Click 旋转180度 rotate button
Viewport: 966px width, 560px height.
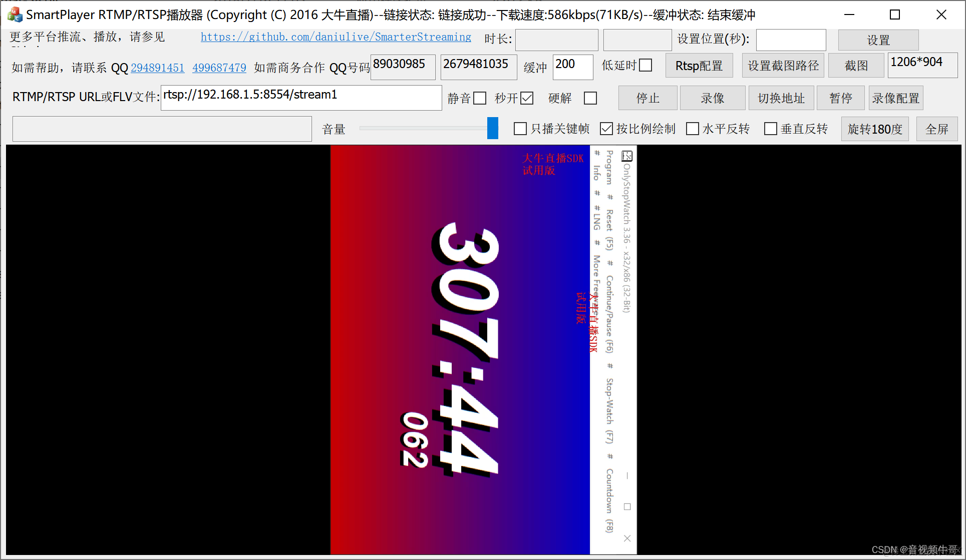[874, 129]
